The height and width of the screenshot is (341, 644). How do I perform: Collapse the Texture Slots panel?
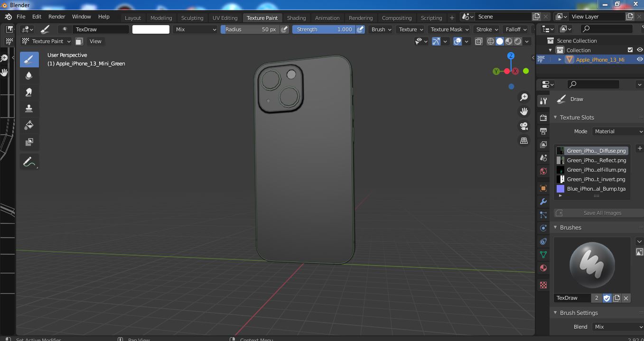(556, 117)
